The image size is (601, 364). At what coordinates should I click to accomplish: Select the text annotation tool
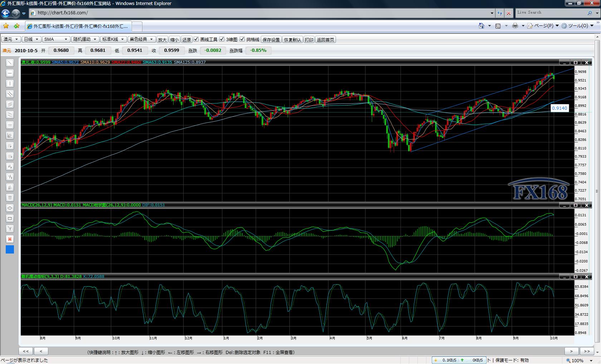pyautogui.click(x=10, y=229)
